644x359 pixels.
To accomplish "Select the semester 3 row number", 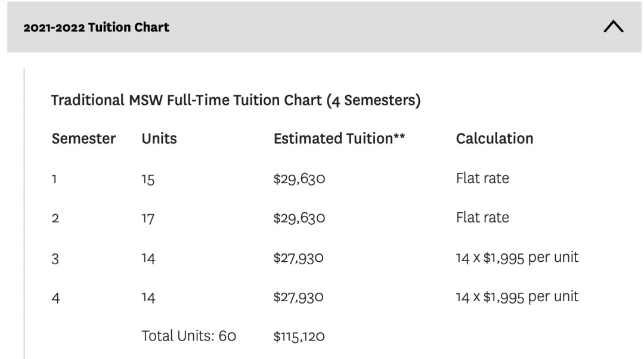I will 55,258.
